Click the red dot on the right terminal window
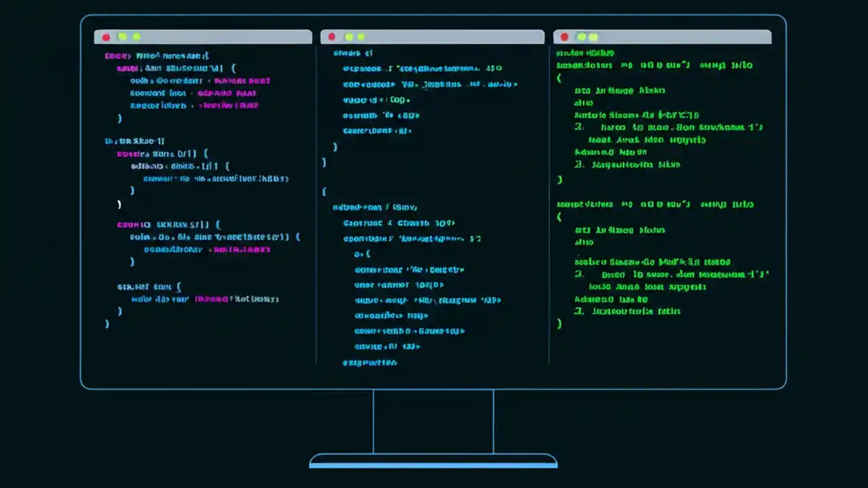The image size is (868, 488). point(564,37)
